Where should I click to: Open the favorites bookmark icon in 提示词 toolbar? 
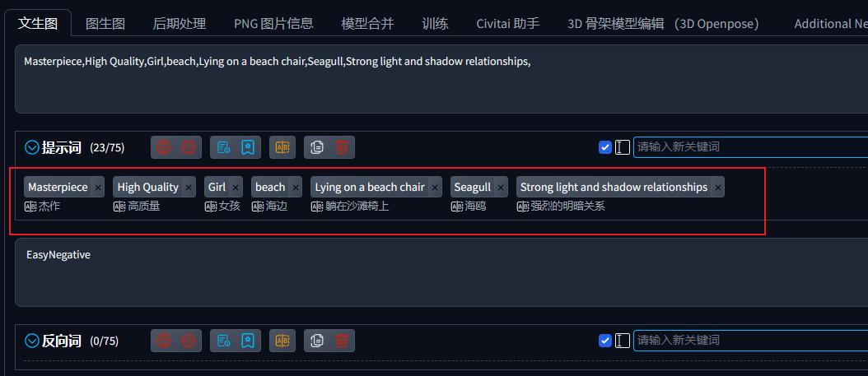(248, 147)
